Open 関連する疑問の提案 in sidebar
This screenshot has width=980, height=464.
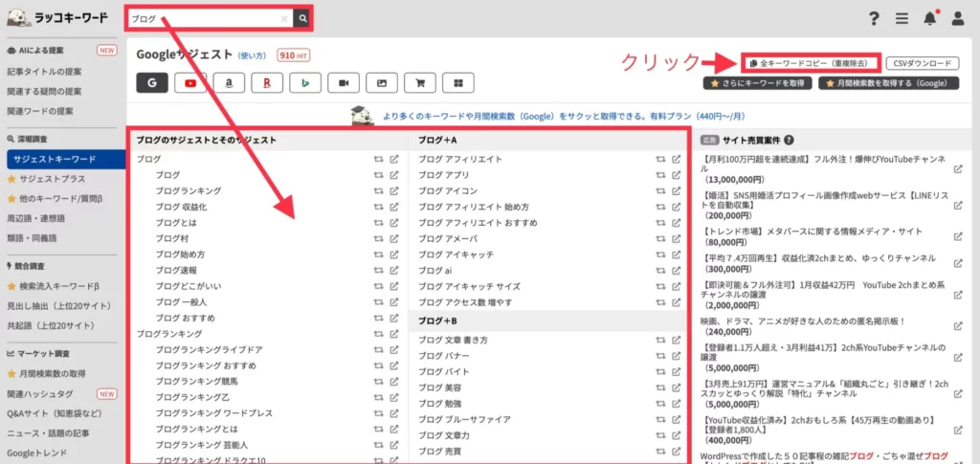tap(44, 91)
